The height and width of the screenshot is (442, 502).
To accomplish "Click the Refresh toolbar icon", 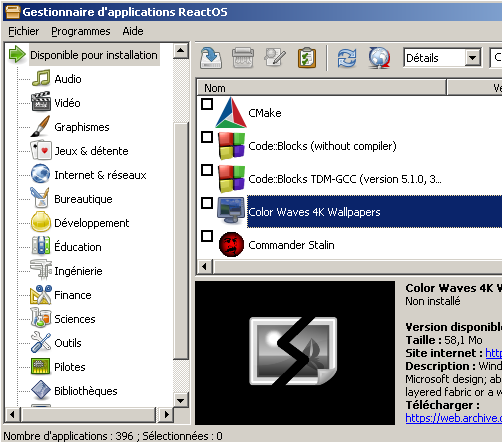I will (347, 58).
